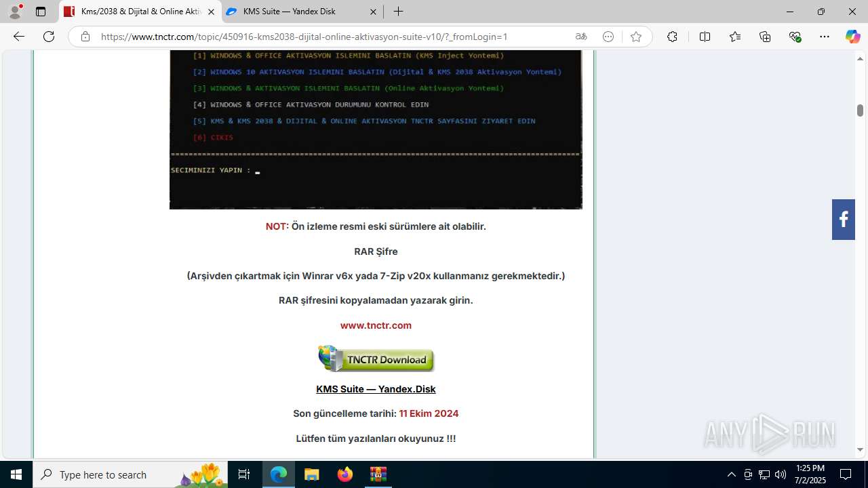Open the tab actions menu icon
The image size is (868, 488).
[x=41, y=12]
